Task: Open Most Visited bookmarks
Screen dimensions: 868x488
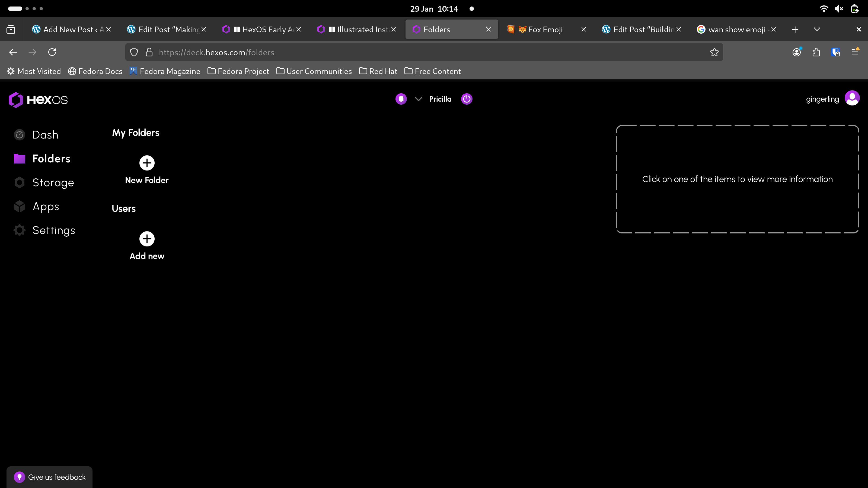Action: (34, 71)
